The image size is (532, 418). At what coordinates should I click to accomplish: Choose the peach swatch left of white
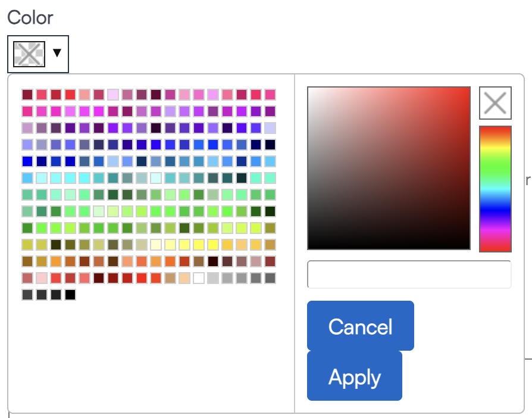click(x=184, y=277)
